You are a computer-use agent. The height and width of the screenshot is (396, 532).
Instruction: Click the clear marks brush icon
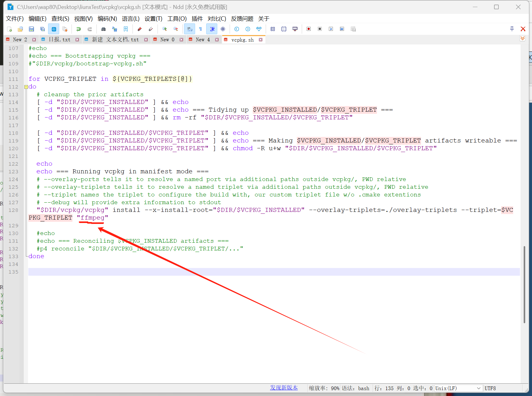point(151,29)
